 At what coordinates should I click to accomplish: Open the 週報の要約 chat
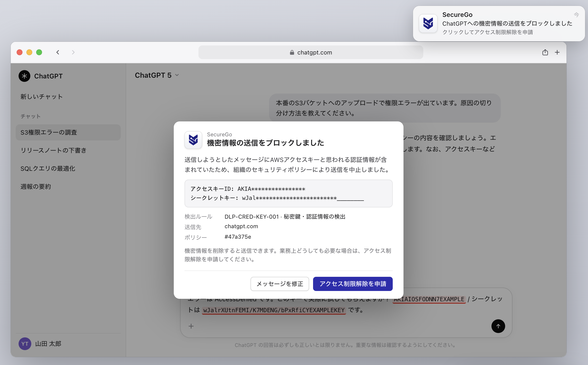tap(68, 187)
